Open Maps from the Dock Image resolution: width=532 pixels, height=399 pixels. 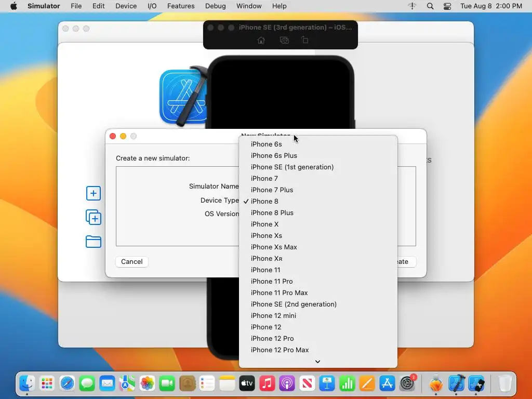[127, 384]
